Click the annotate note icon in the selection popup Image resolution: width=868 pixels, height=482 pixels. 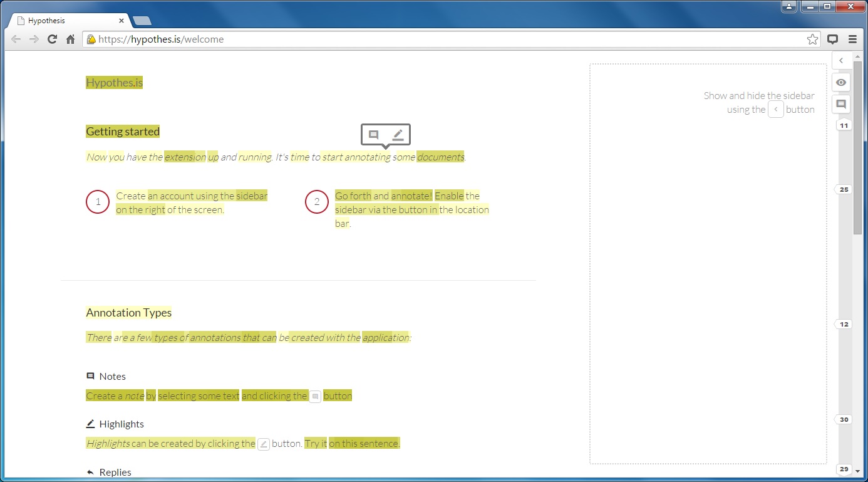(374, 135)
